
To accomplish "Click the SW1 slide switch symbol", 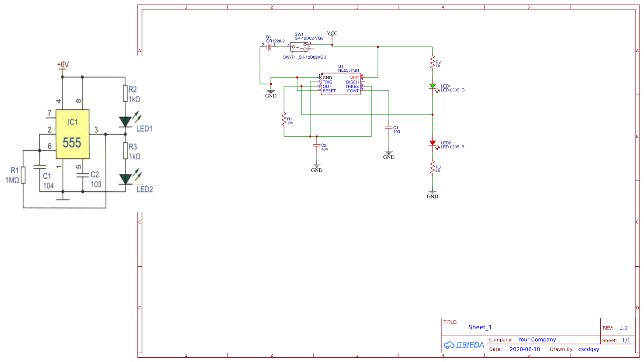I will click(x=299, y=46).
